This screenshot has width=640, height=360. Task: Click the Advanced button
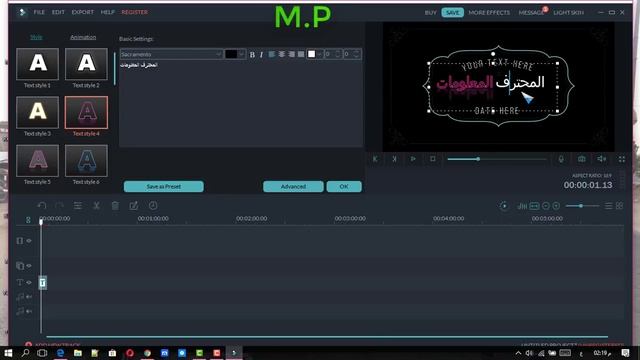coord(293,187)
